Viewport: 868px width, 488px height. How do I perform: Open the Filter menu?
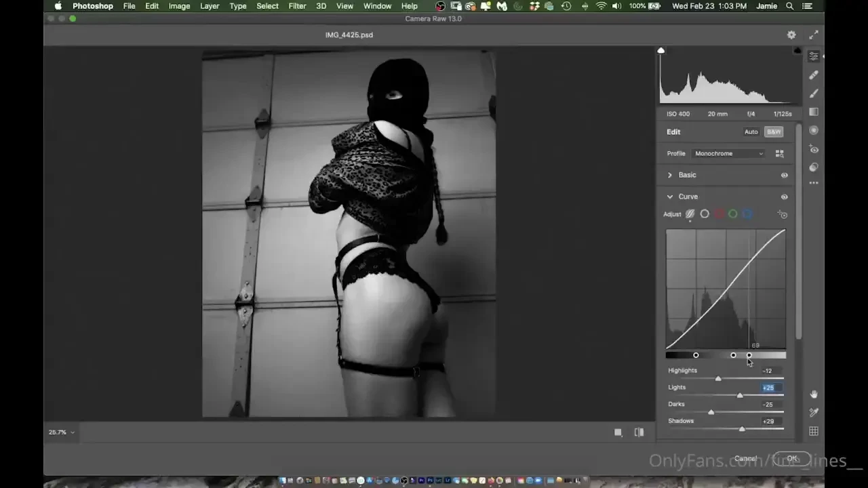pyautogui.click(x=297, y=6)
